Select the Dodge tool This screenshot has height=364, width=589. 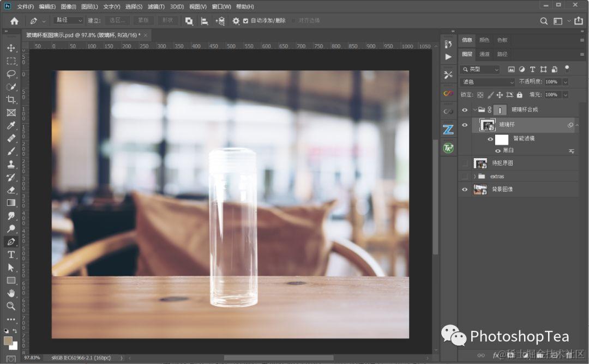pyautogui.click(x=11, y=228)
